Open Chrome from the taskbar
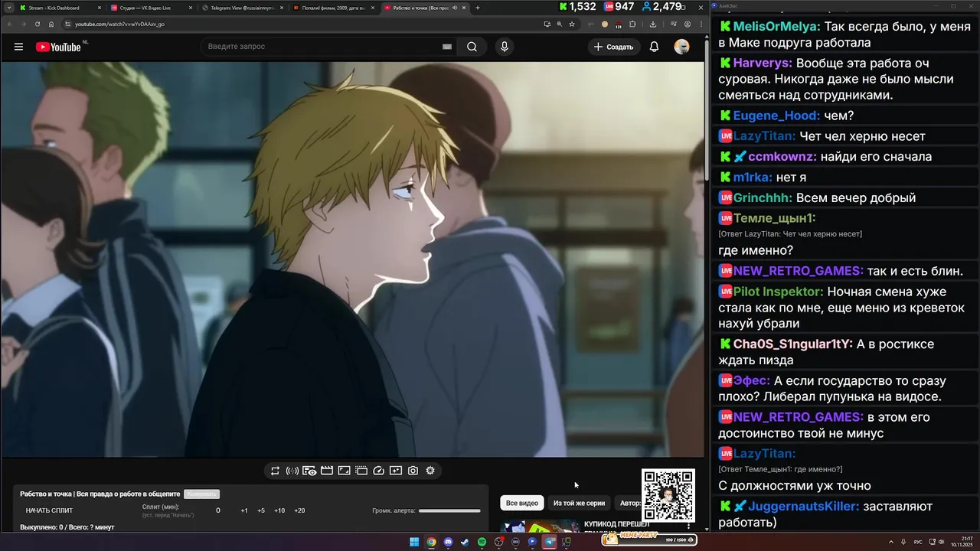 coord(431,542)
